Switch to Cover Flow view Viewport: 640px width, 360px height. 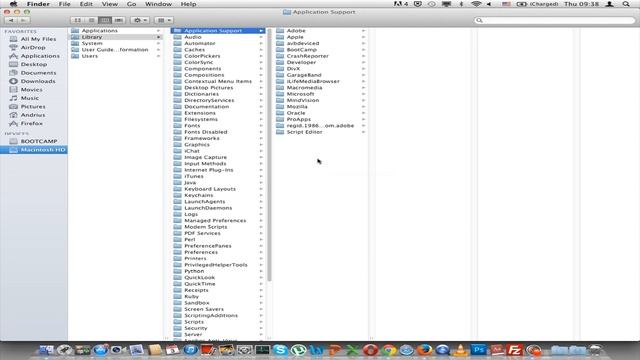118,20
